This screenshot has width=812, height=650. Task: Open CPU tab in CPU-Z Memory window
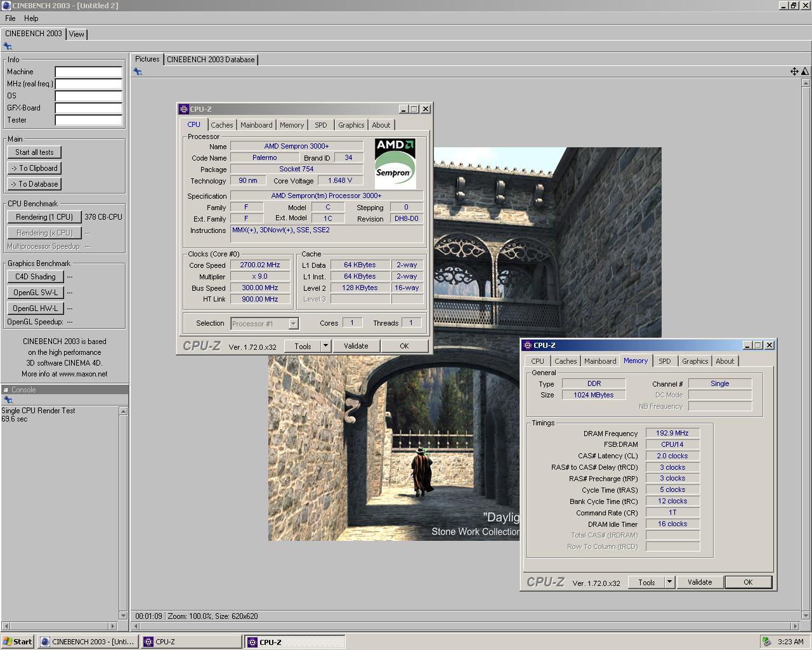(x=538, y=361)
